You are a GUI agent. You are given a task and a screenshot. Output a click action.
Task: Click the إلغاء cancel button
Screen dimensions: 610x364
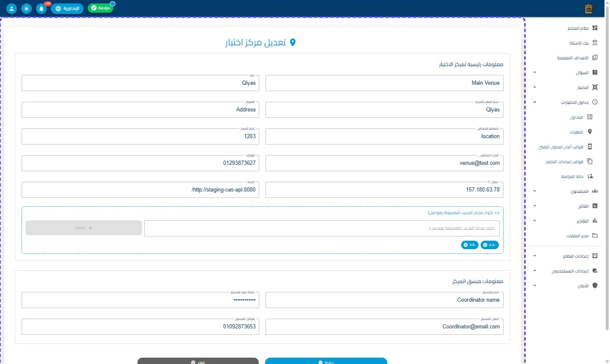coord(198,361)
